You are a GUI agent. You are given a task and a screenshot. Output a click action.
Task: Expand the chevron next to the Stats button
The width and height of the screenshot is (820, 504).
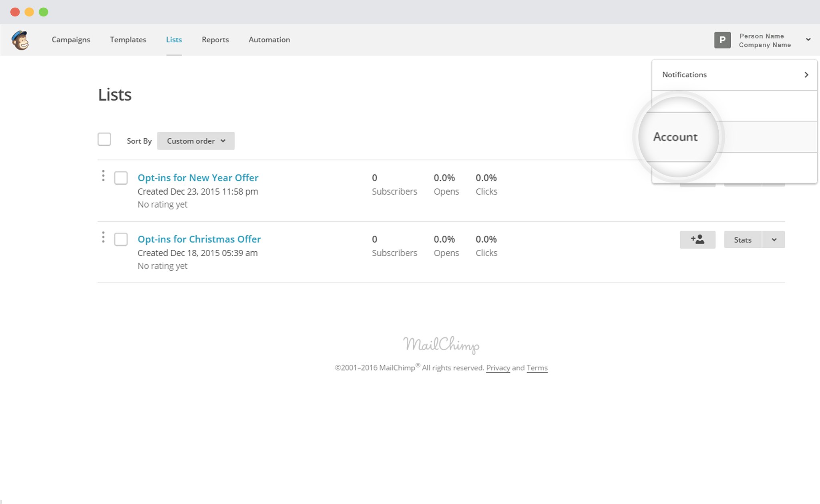tap(774, 239)
